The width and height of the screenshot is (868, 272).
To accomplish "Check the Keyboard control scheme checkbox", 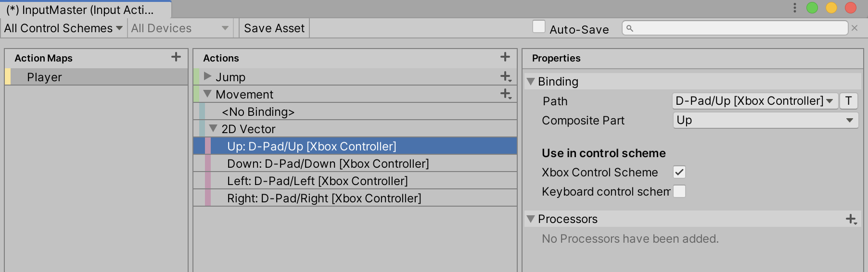I will click(x=679, y=191).
